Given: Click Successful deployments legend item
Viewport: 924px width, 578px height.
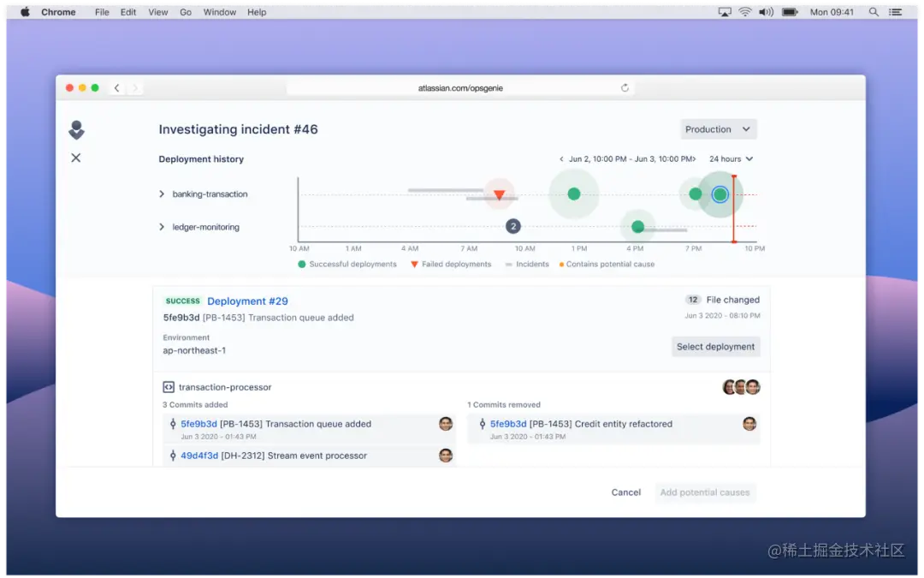Looking at the screenshot, I should pos(347,265).
